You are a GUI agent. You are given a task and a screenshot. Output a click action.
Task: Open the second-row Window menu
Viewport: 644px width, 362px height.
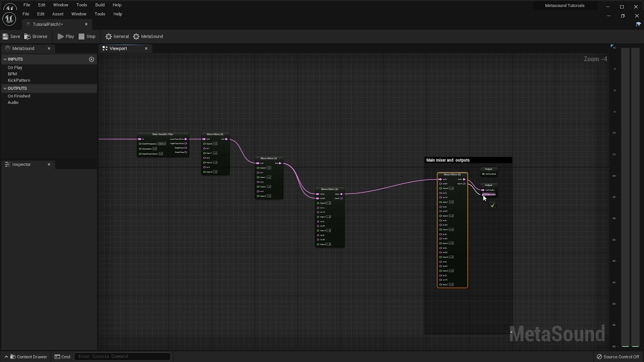tap(79, 14)
